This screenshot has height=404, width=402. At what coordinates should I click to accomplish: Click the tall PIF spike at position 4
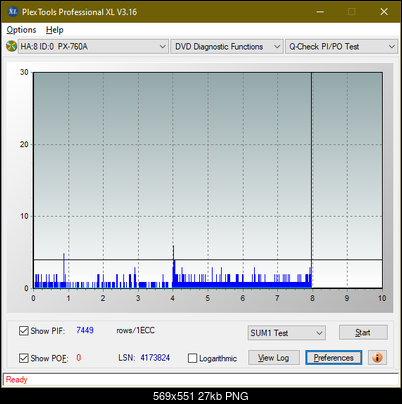[173, 267]
